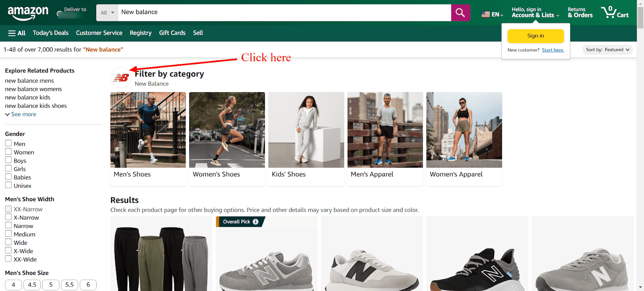Image resolution: width=644 pixels, height=291 pixels.
Task: Open the Deliver to location selector
Action: (x=72, y=13)
